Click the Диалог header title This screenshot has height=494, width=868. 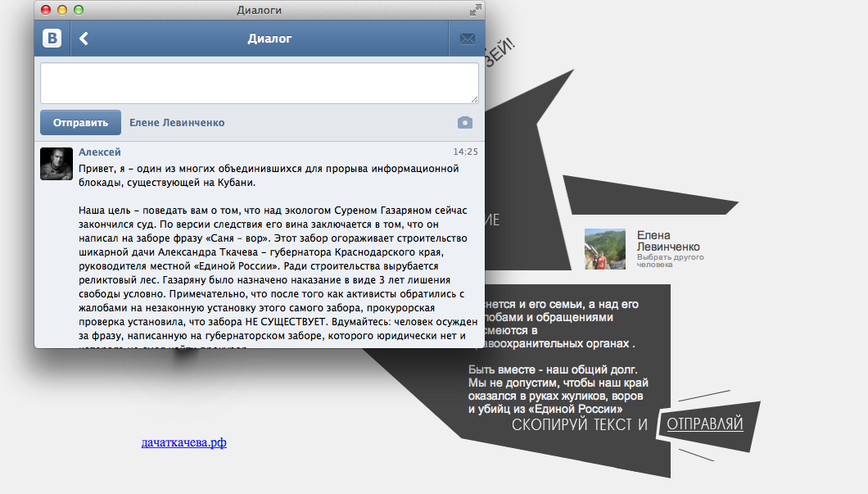pyautogui.click(x=269, y=39)
